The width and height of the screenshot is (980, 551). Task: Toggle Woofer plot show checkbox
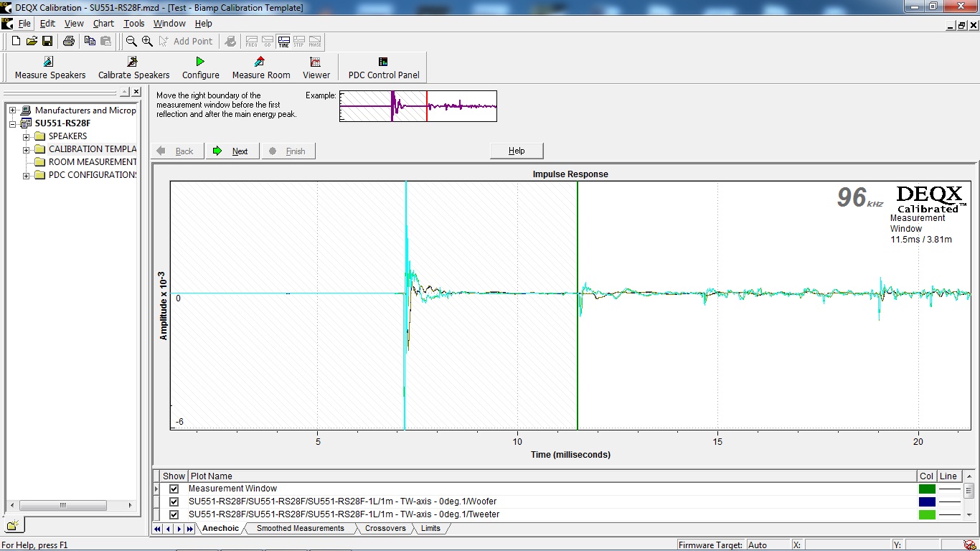pos(174,501)
